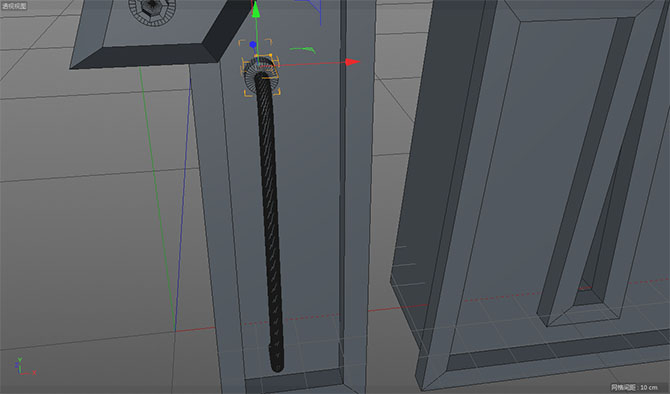Click the grid spacing 10 cm label
This screenshot has height=394, width=670.
(x=635, y=387)
